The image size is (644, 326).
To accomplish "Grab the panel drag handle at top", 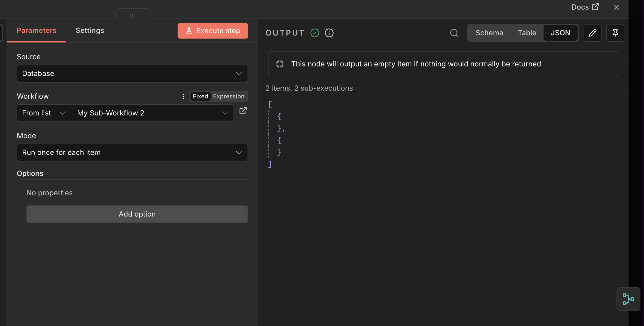I will click(132, 15).
